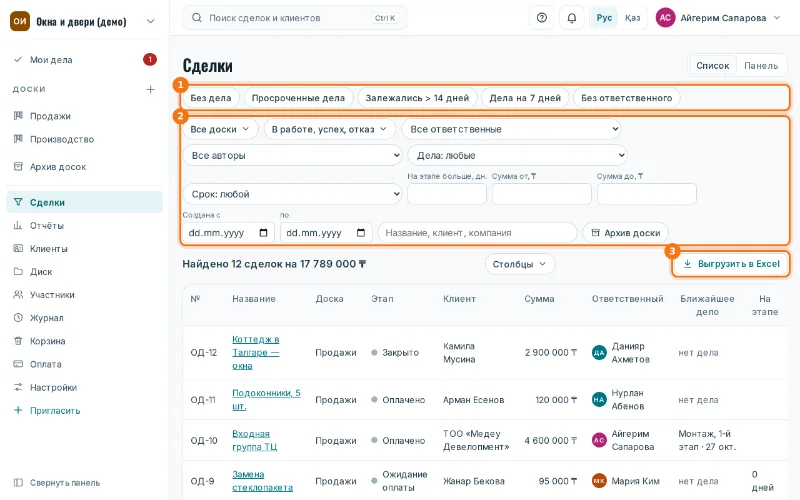The height and width of the screenshot is (500, 800).
Task: Open deal Входная группа ТЦ
Action: coord(255,440)
